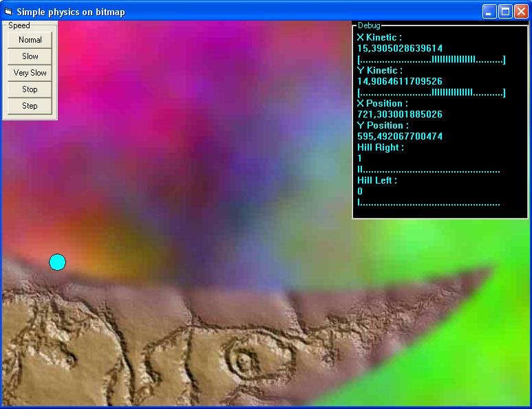
Task: Click the Debug panel title label
Action: [368, 25]
